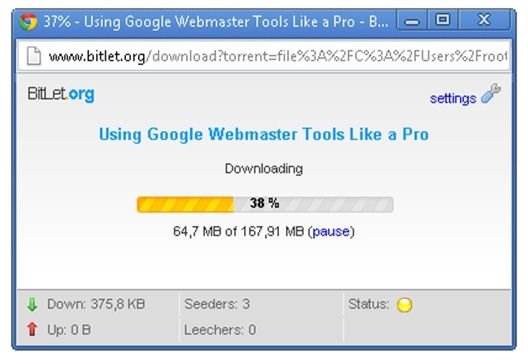The height and width of the screenshot is (364, 528).
Task: Click the page document icon beside the URL
Action: (x=34, y=56)
